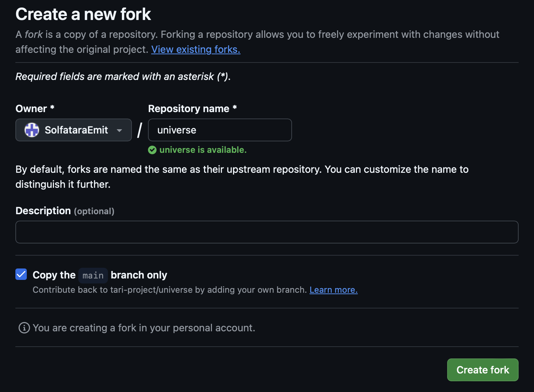Click the main branch name badge
534x392 pixels.
click(x=93, y=275)
